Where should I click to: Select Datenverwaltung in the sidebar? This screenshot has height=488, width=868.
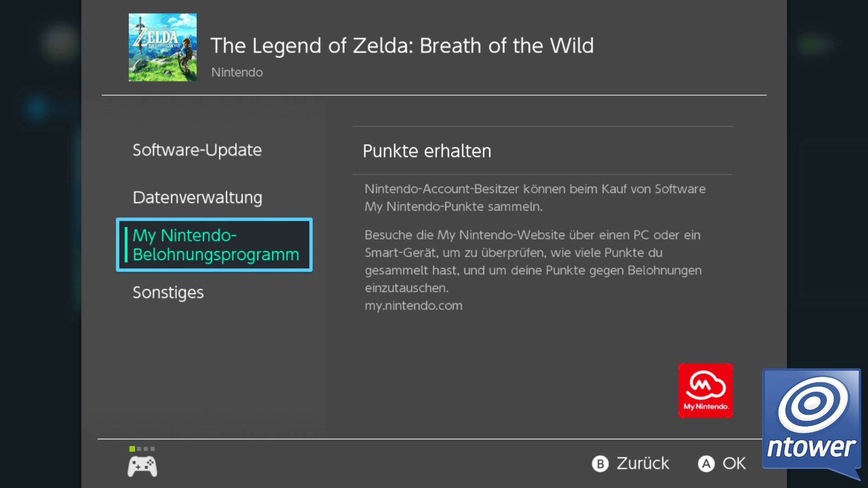click(198, 197)
